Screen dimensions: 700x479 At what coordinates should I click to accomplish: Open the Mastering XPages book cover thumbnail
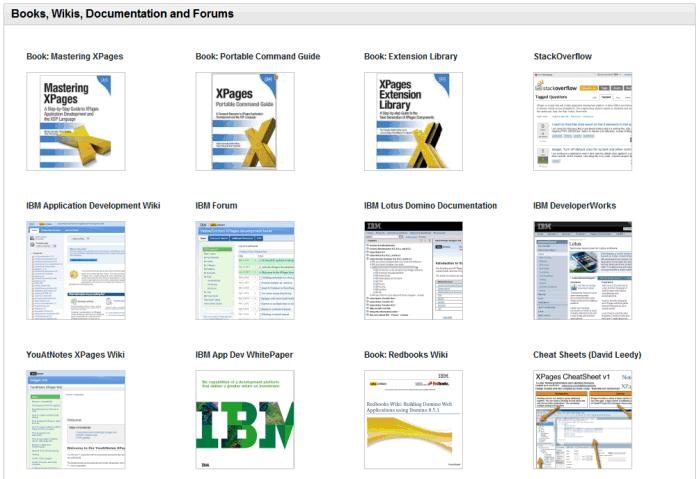click(x=76, y=121)
